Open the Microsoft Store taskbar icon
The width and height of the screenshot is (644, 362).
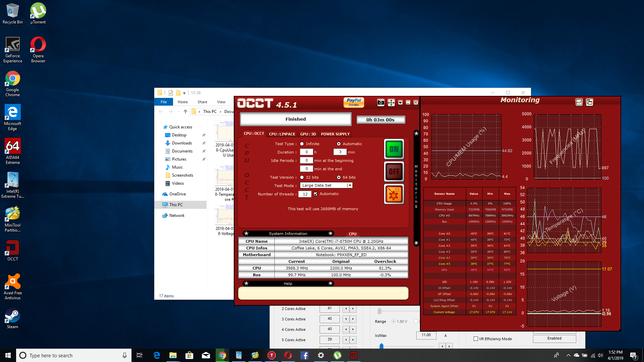coord(189,355)
